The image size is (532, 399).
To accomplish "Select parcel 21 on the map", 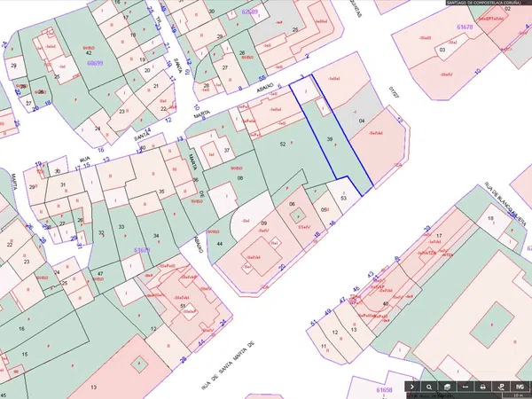I will tap(156, 86).
